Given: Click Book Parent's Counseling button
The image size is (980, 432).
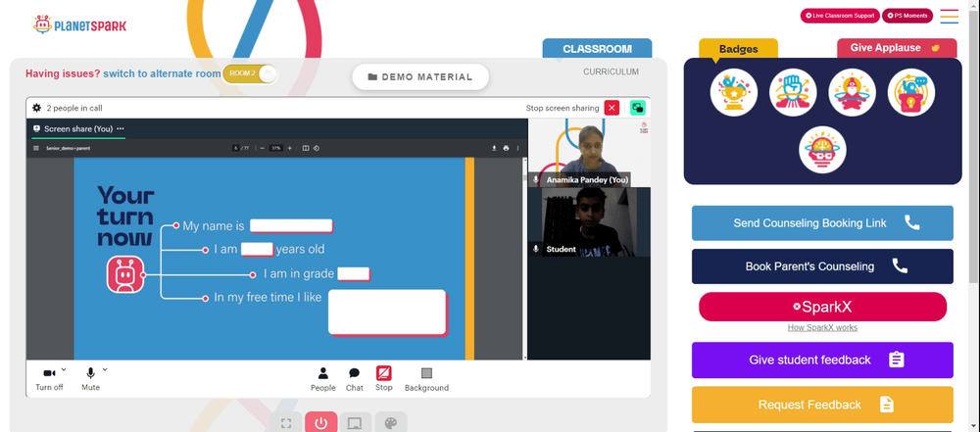Looking at the screenshot, I should click(822, 266).
